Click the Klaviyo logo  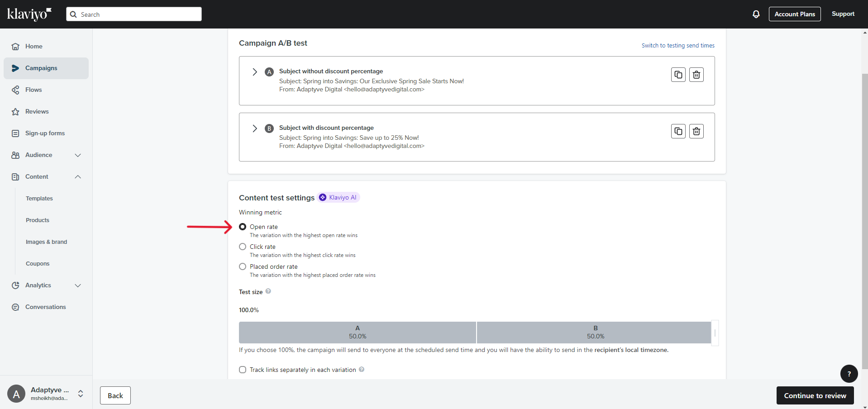(29, 14)
